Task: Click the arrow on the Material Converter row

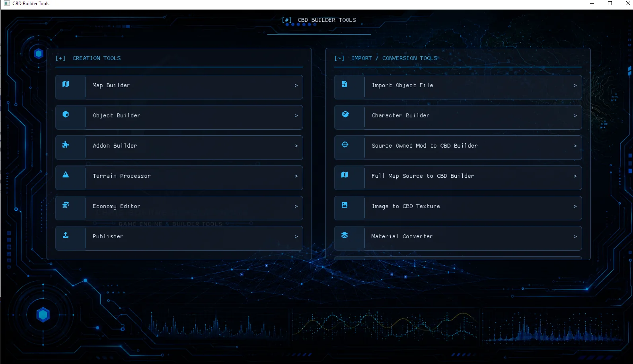Action: 575,237
